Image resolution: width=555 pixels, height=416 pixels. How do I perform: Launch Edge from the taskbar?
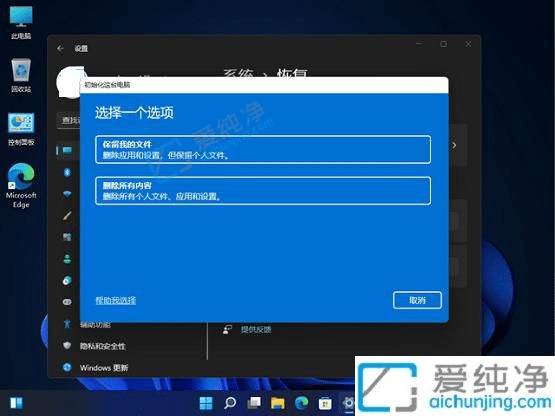click(301, 403)
